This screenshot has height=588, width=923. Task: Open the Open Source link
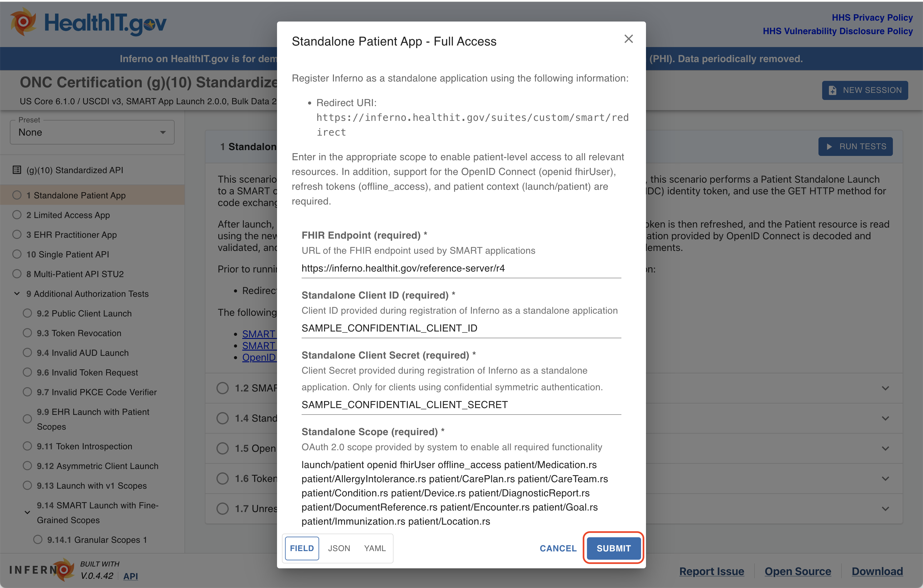[x=798, y=571]
